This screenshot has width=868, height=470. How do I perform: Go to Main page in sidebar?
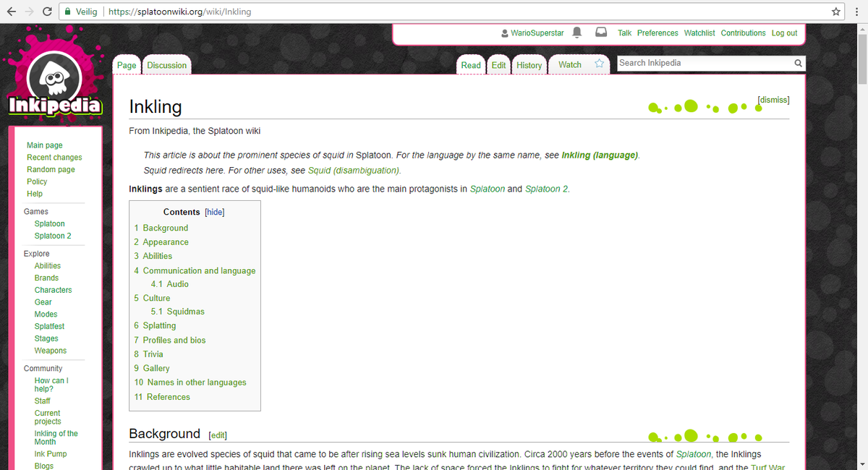coord(45,145)
